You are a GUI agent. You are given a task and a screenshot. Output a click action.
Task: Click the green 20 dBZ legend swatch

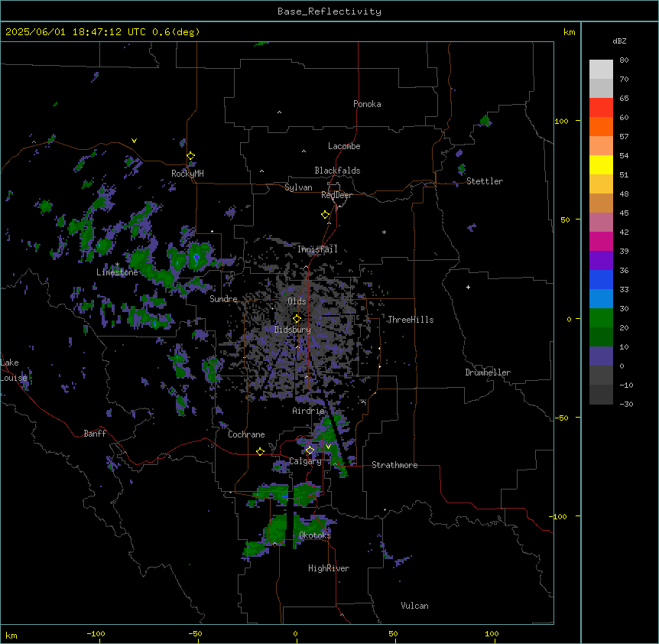(x=601, y=318)
